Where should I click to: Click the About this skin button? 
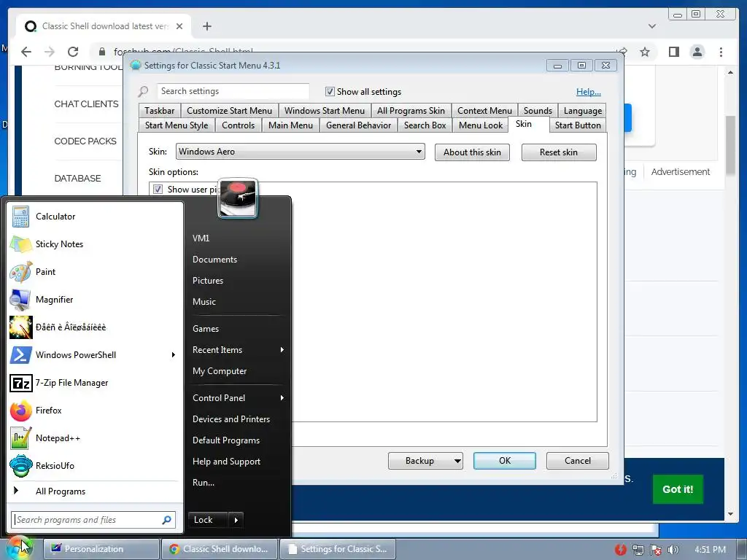tap(472, 152)
